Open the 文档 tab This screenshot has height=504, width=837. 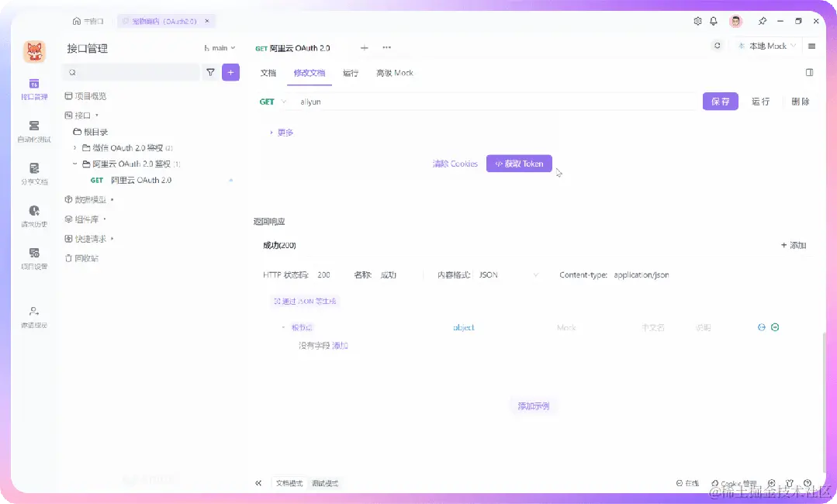point(268,72)
